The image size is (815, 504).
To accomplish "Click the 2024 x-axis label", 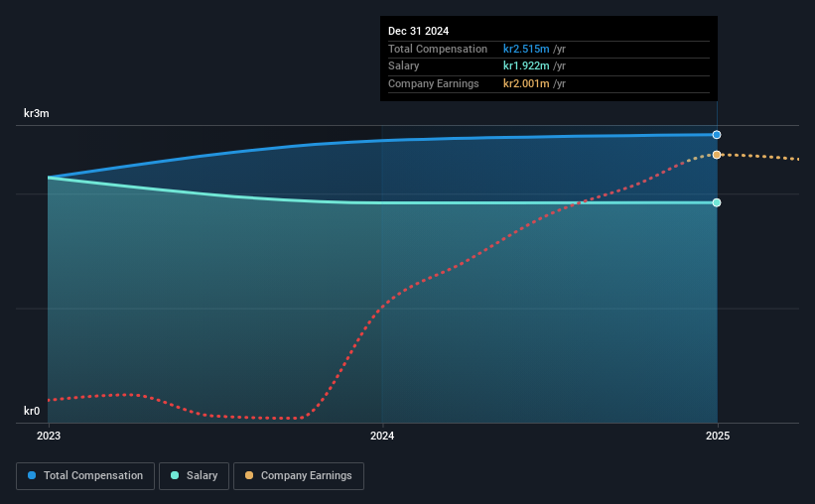I will [382, 436].
